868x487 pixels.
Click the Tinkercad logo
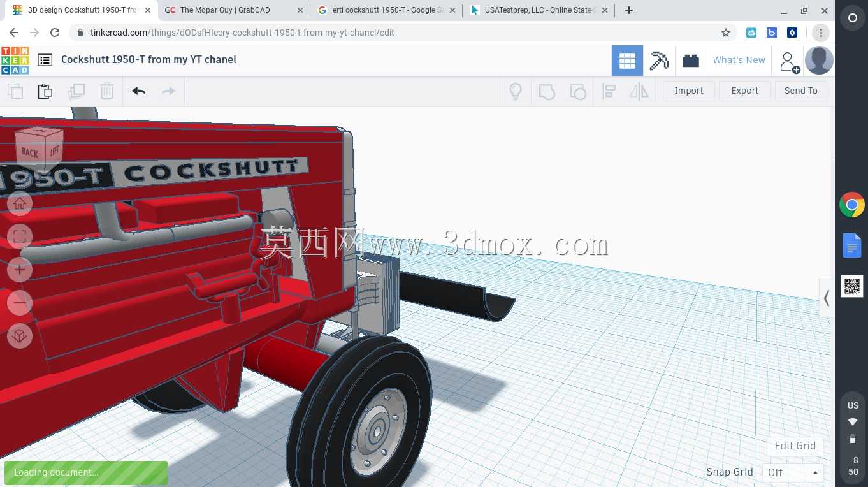coord(15,60)
